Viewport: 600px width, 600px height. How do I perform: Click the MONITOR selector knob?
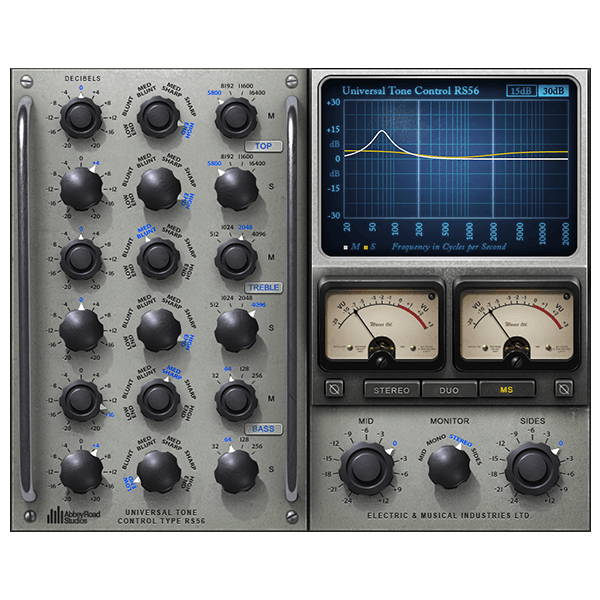tap(449, 466)
